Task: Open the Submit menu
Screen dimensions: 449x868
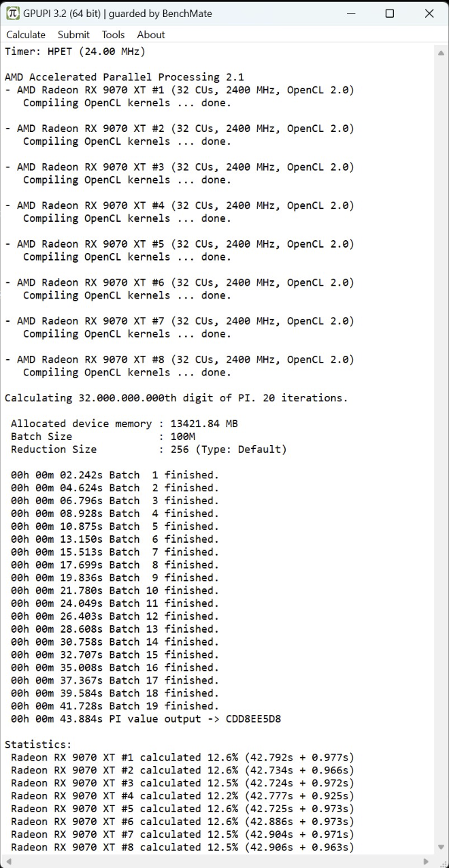Action: 73,35
